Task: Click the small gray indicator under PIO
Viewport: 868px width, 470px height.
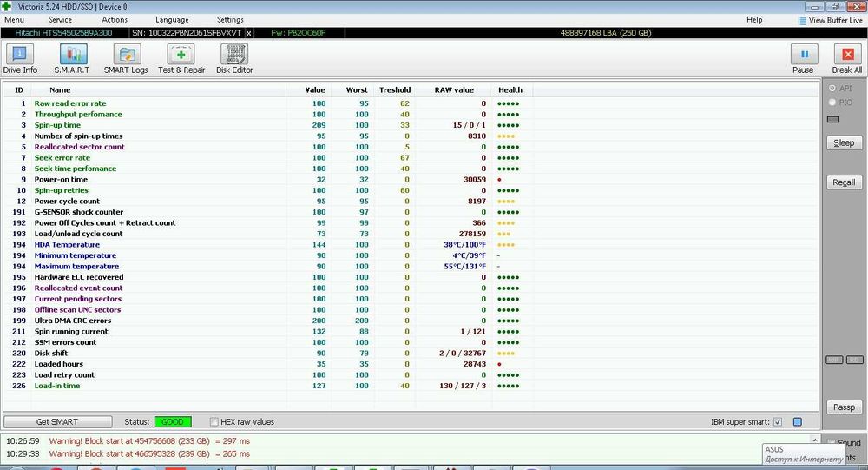Action: (833, 119)
